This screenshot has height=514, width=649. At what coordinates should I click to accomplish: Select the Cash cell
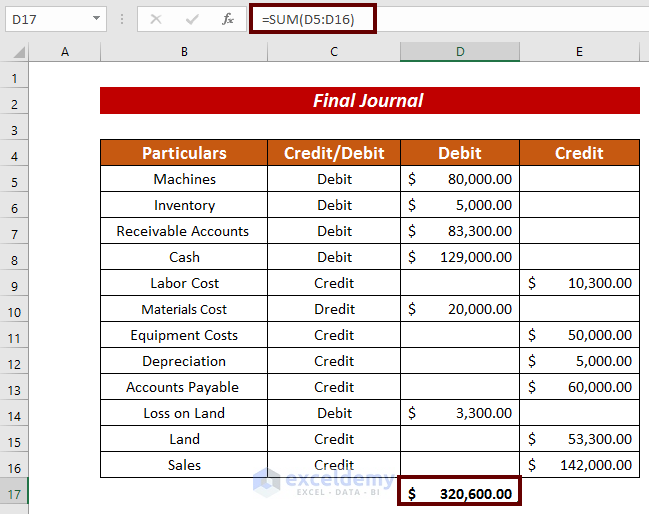[x=184, y=257]
